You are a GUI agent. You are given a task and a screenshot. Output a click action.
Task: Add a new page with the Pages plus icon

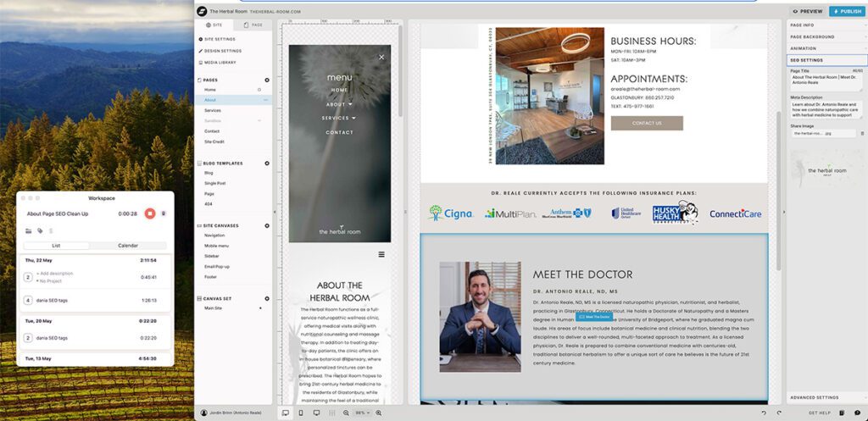click(x=267, y=80)
